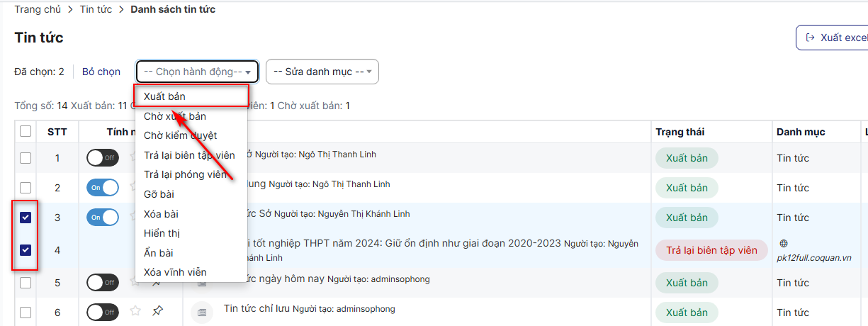The height and width of the screenshot is (326, 868).
Task: Uncheck the checkbox for row 3
Action: click(x=26, y=218)
